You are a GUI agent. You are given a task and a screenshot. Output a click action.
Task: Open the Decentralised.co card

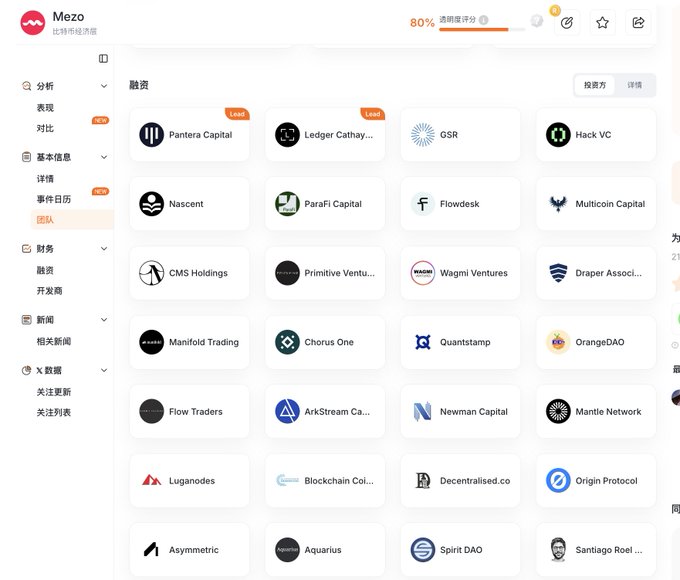(461, 480)
